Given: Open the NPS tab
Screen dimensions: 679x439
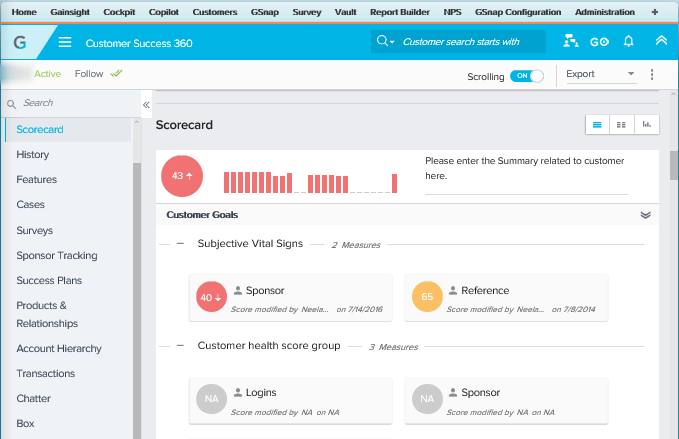Looking at the screenshot, I should point(452,12).
